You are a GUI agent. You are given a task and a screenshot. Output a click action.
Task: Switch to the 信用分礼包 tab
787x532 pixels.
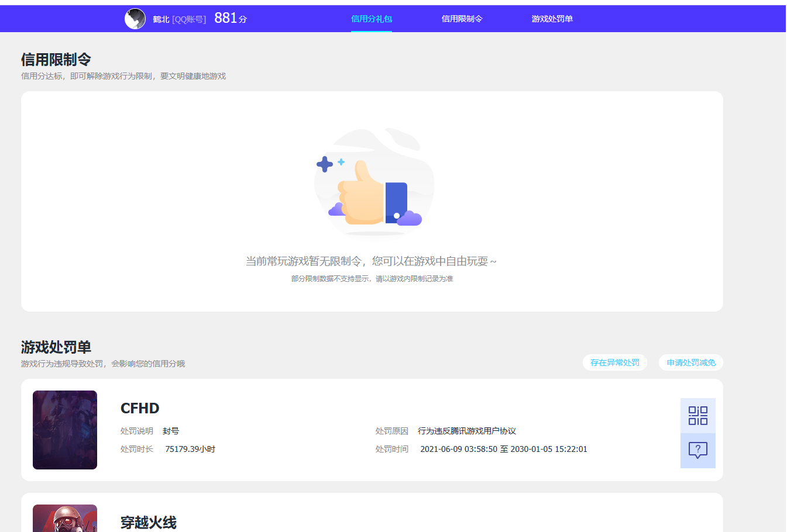371,18
